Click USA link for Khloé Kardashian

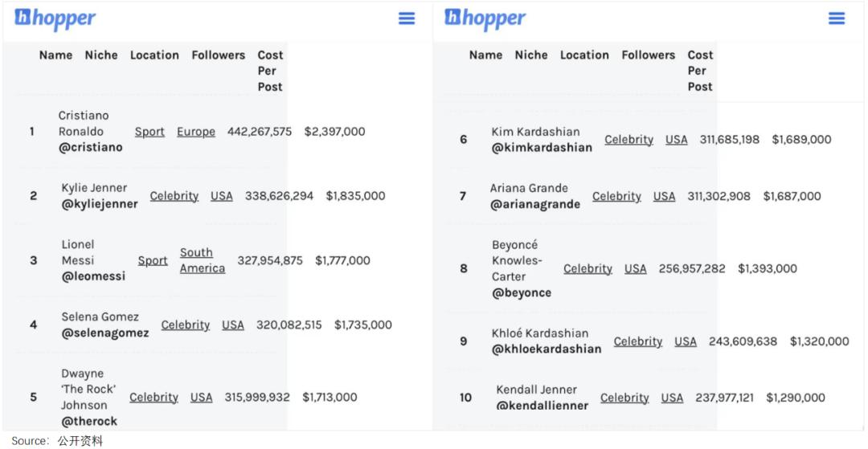tap(686, 341)
